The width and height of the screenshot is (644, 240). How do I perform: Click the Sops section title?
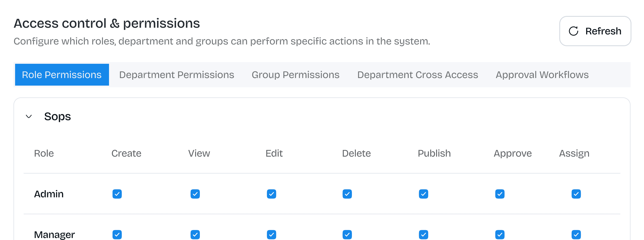(x=58, y=116)
